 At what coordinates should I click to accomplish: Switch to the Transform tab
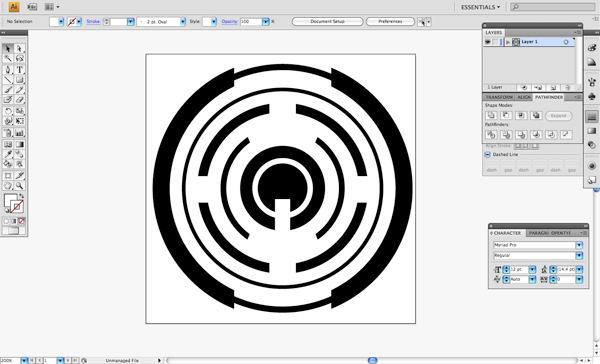point(499,97)
